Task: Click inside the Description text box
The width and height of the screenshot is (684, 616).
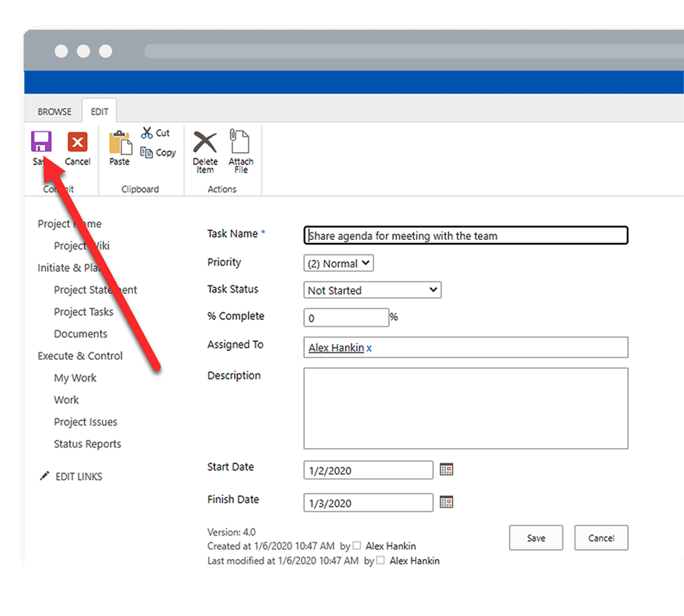Action: (465, 408)
